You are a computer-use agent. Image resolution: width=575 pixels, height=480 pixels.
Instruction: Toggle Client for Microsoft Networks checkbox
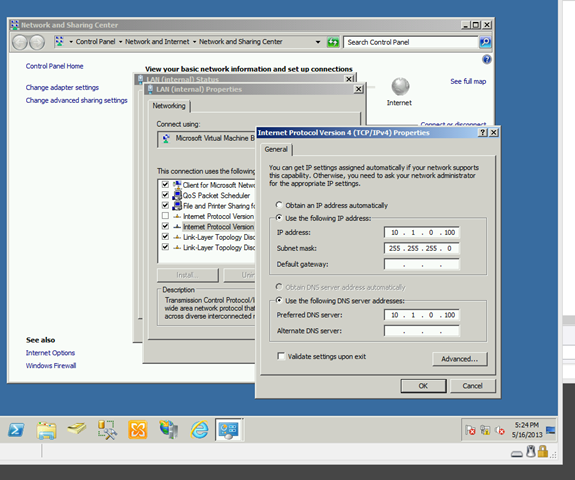[x=165, y=184]
